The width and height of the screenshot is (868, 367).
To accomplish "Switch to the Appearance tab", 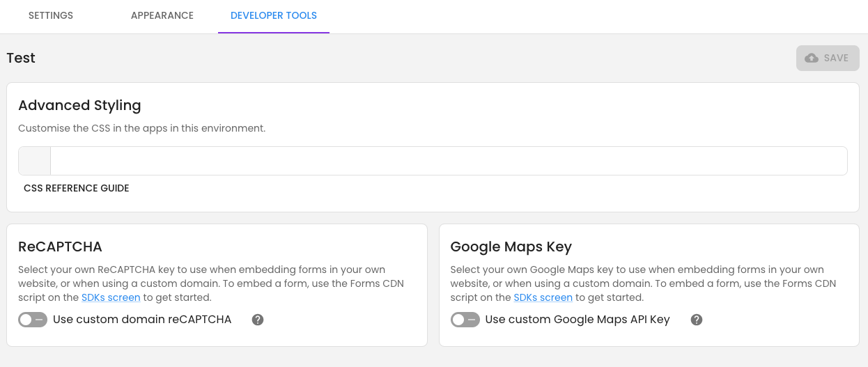I will click(x=162, y=15).
